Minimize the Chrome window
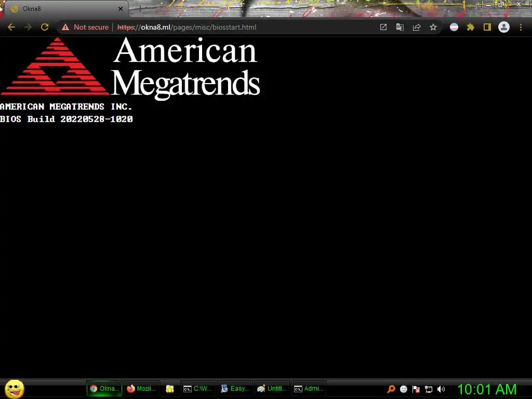The image size is (532, 399). tap(488, 5)
